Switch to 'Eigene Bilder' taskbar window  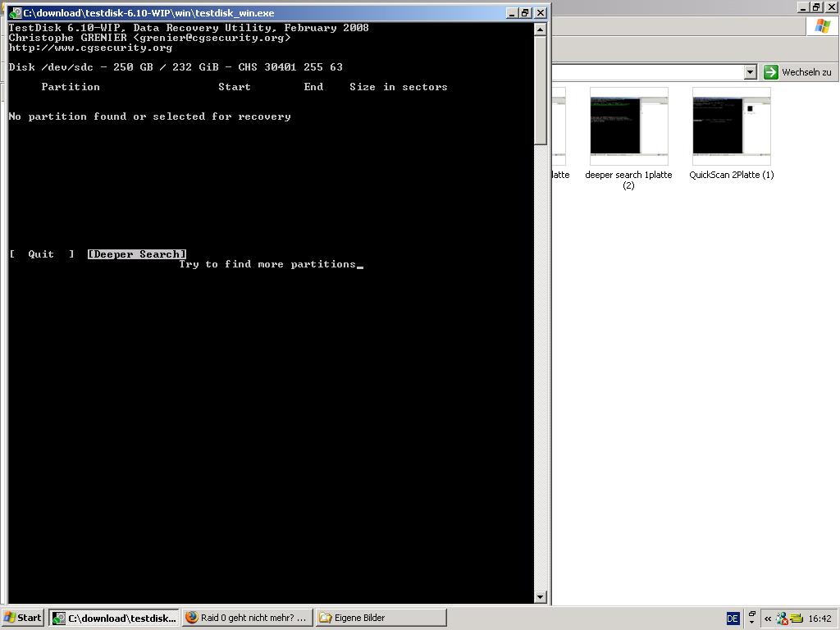pos(381,618)
